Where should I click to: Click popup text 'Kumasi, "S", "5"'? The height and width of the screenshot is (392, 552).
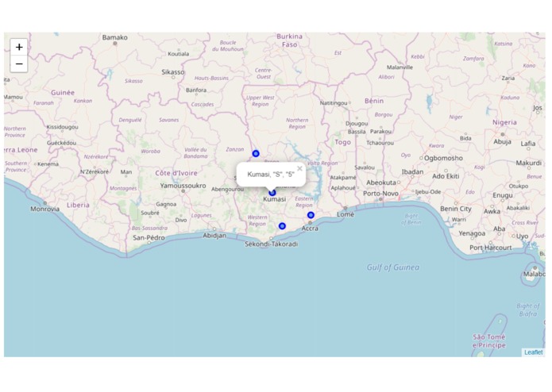point(271,175)
